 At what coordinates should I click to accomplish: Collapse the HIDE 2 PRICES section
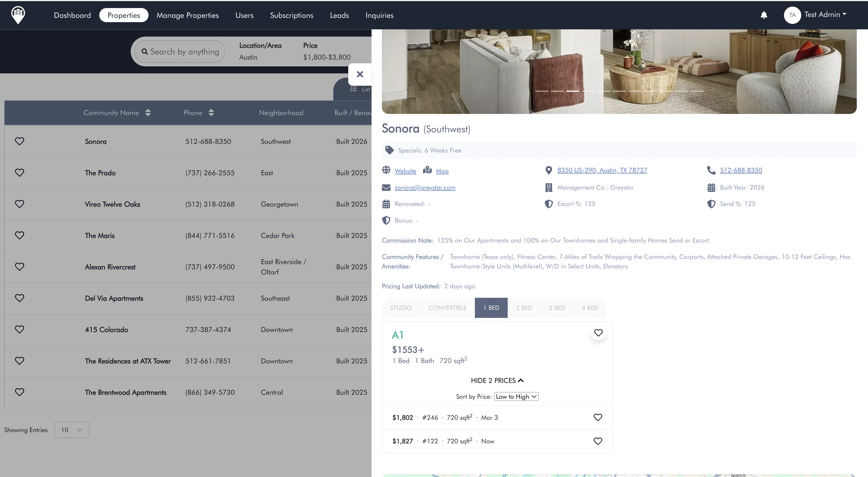497,381
